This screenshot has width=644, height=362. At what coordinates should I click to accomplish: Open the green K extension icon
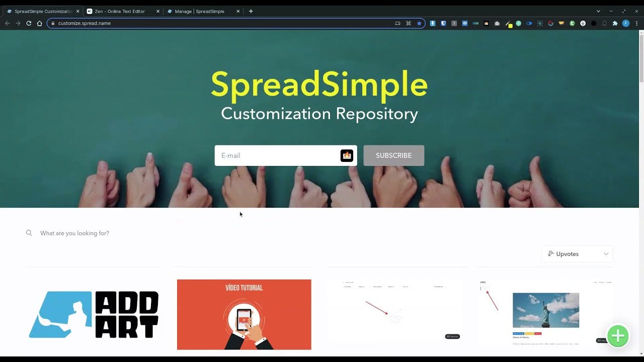tap(572, 23)
